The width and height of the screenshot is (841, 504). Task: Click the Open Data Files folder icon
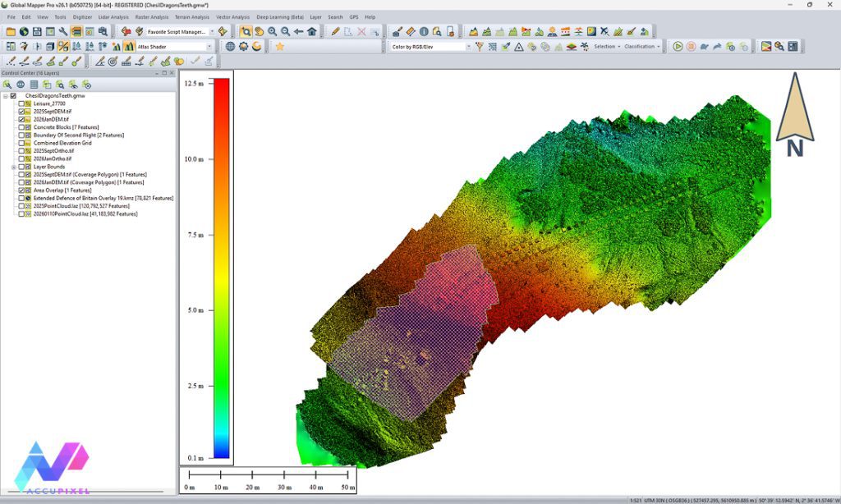point(10,32)
